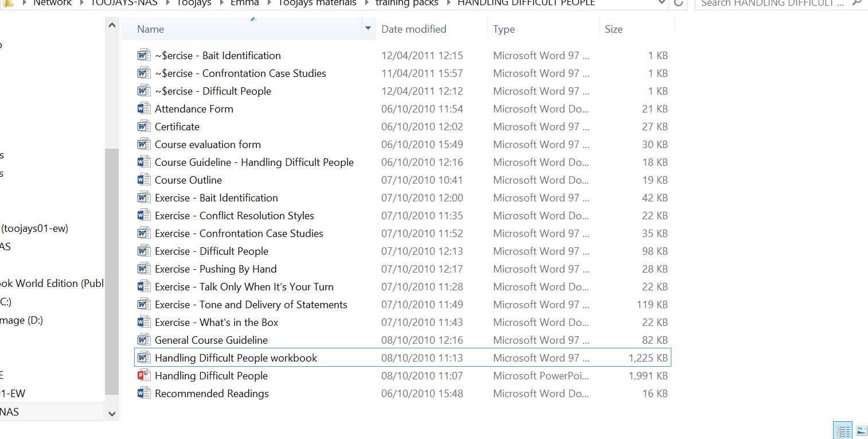Select Handling Difficult People workbook file name
This screenshot has width=868, height=439.
coord(236,358)
